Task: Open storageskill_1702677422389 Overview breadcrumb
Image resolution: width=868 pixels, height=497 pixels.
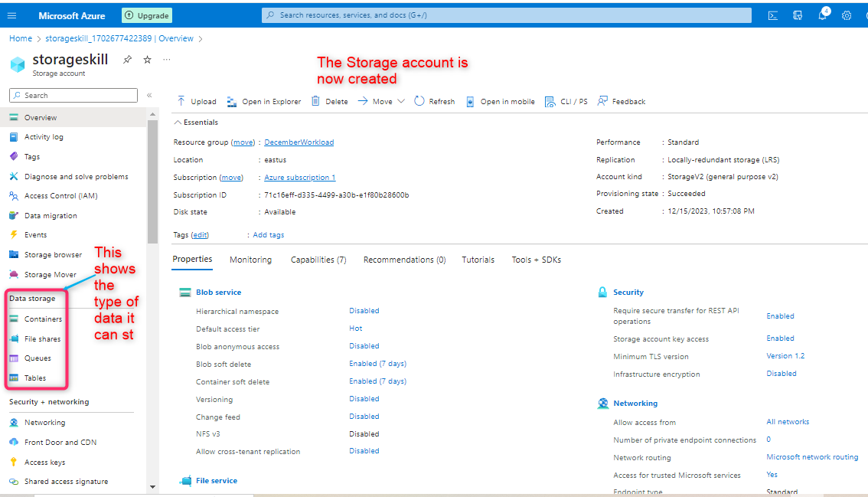Action: pos(119,39)
